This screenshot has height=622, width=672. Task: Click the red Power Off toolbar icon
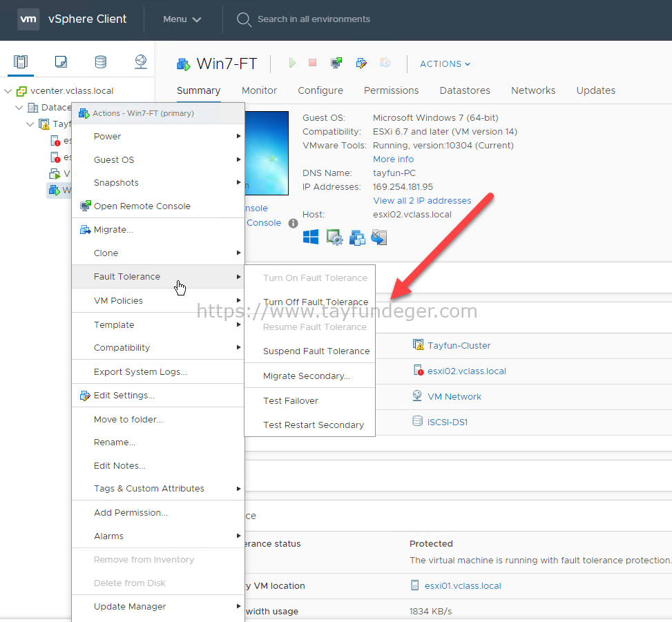click(x=312, y=63)
